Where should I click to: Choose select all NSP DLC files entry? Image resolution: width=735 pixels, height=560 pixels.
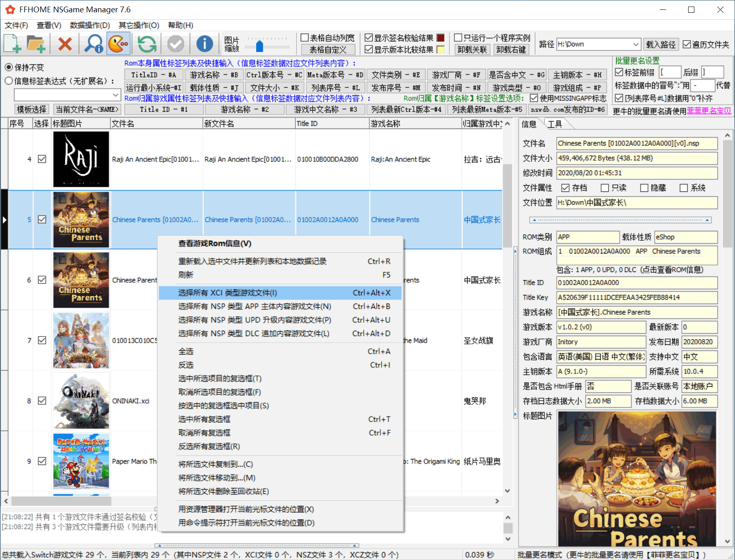280,333
